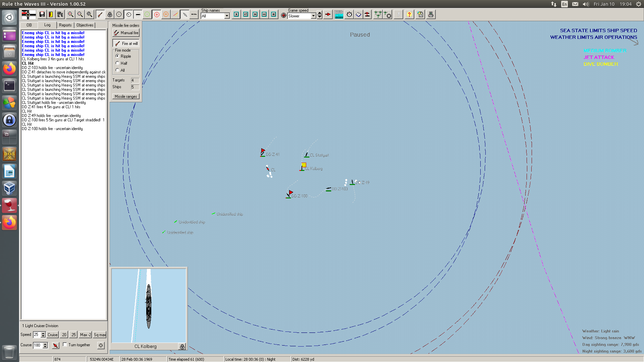Viewport: 644px width, 362px height.
Task: Open the sound volume indicator
Action: pos(586,4)
